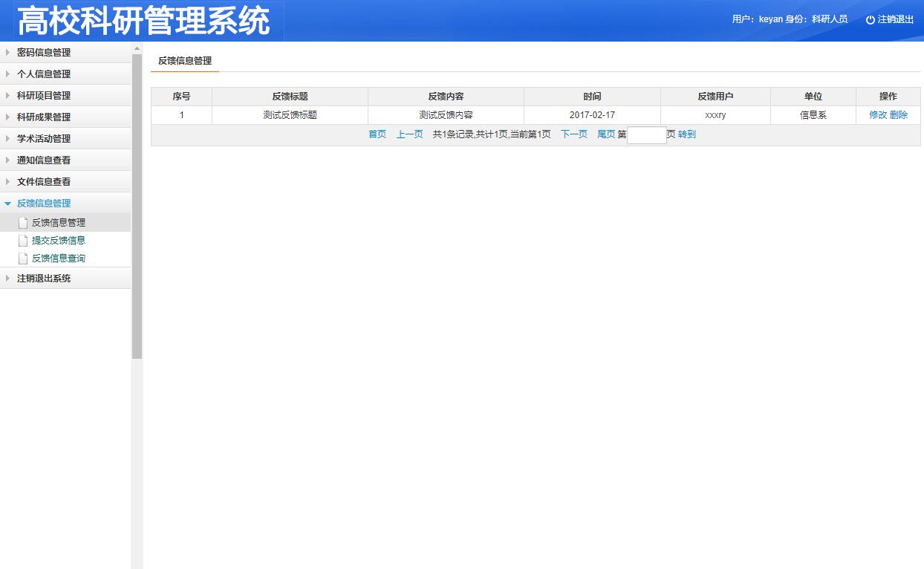
Task: Click 首页 to go to first page
Action: pos(377,134)
